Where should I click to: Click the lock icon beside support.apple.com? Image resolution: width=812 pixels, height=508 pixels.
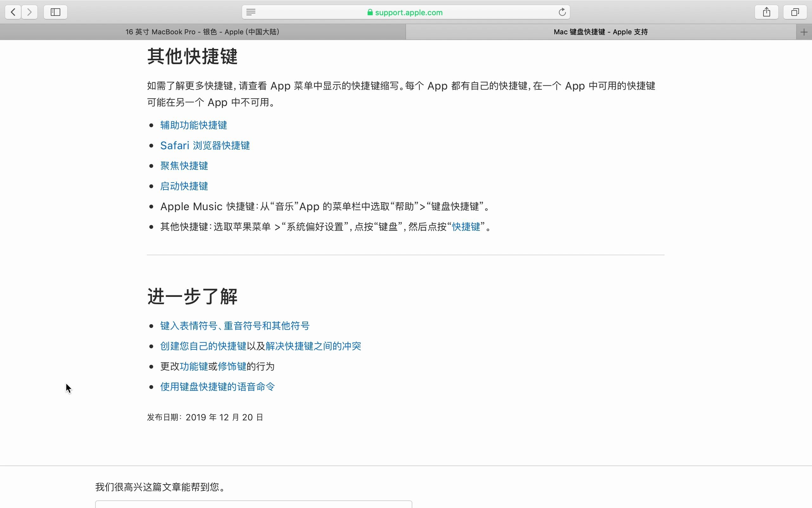pos(370,12)
